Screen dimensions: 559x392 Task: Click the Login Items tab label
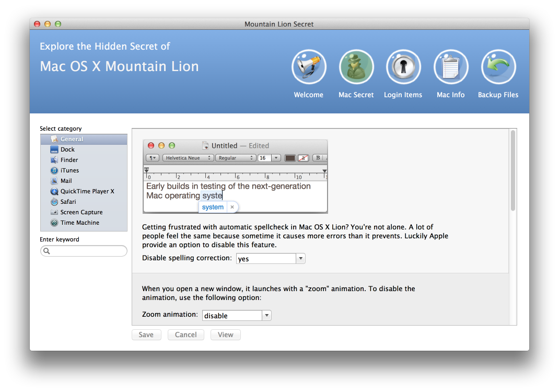tap(403, 95)
